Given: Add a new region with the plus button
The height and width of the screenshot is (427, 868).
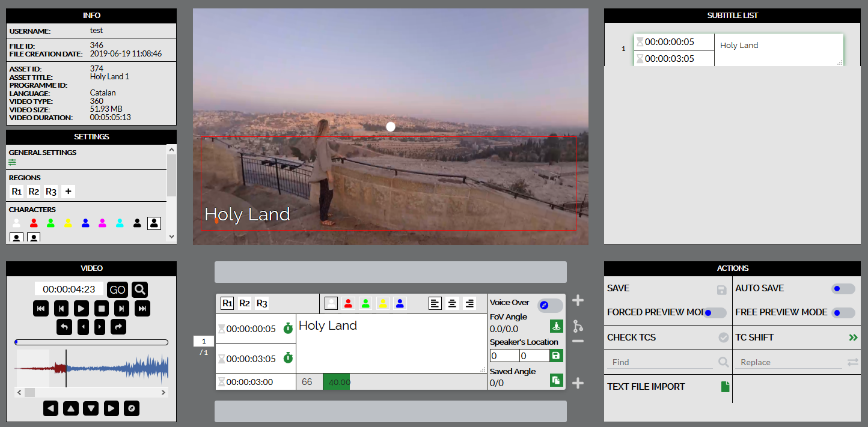Looking at the screenshot, I should 68,192.
